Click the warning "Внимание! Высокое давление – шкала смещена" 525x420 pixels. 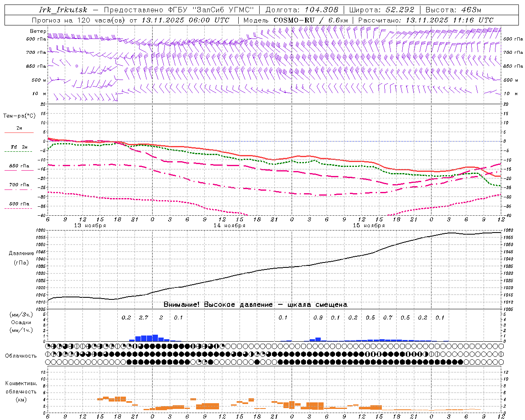tap(256, 305)
